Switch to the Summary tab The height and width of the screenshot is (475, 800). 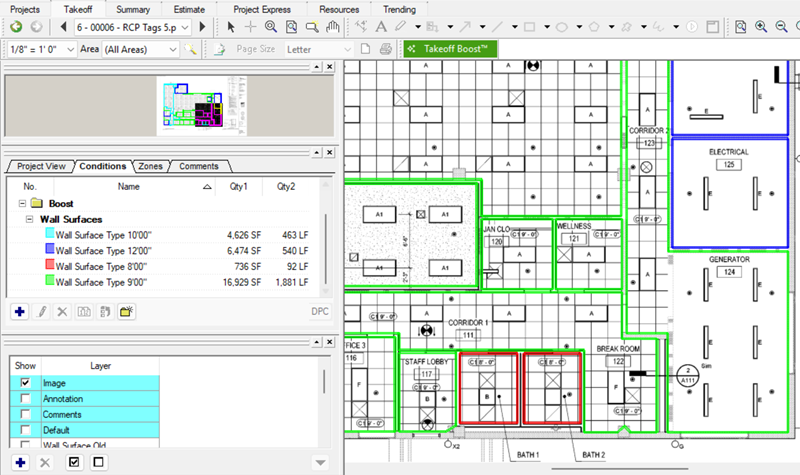(x=133, y=9)
